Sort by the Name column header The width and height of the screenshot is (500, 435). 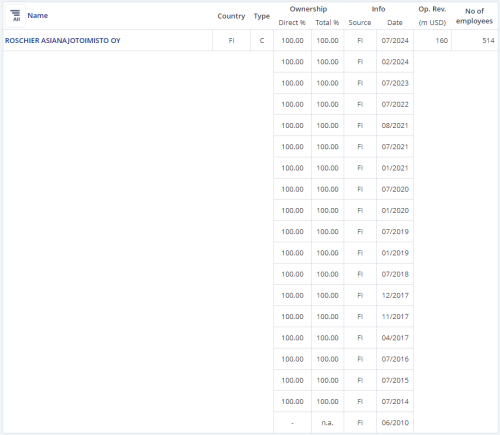38,15
